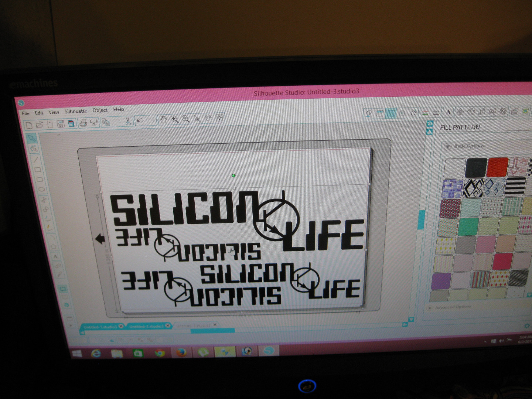532x399 pixels.
Task: Select the Draw Rounded Rectangle tool
Action: coord(40,180)
